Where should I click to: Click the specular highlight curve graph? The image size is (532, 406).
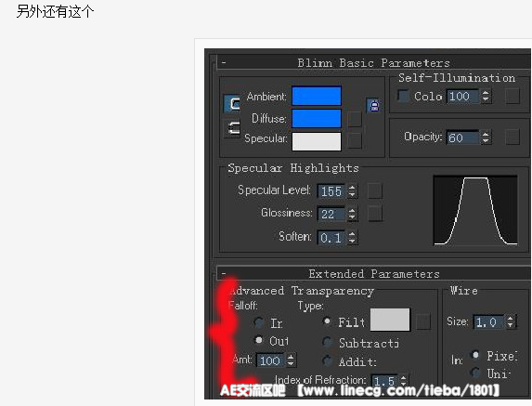pyautogui.click(x=475, y=210)
